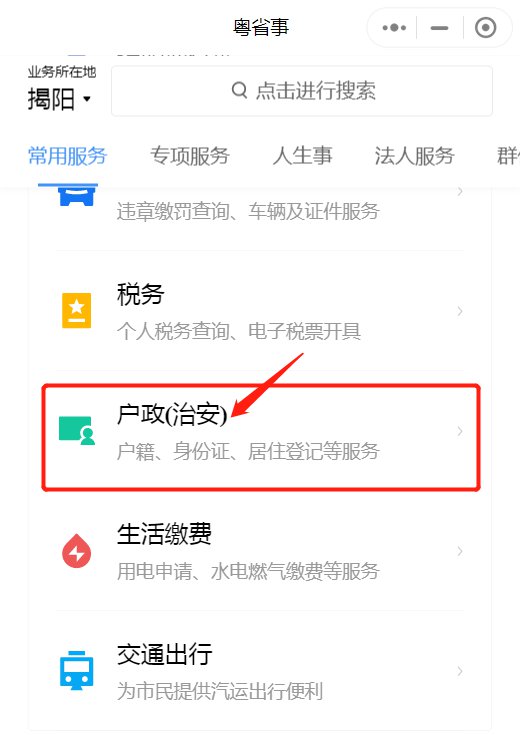Switch to the 专项服务 tab
520x735 pixels.
(189, 156)
